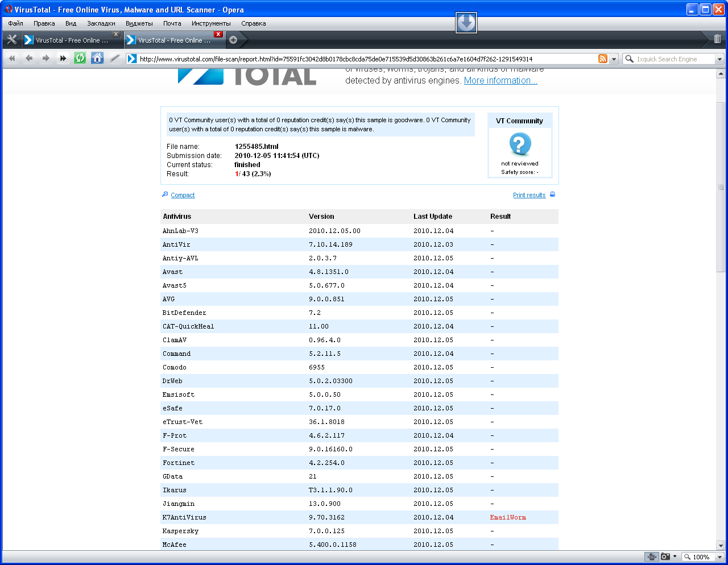Click the DrWeb version 5.0.2.03300
This screenshot has width=728, height=565.
coord(330,381)
